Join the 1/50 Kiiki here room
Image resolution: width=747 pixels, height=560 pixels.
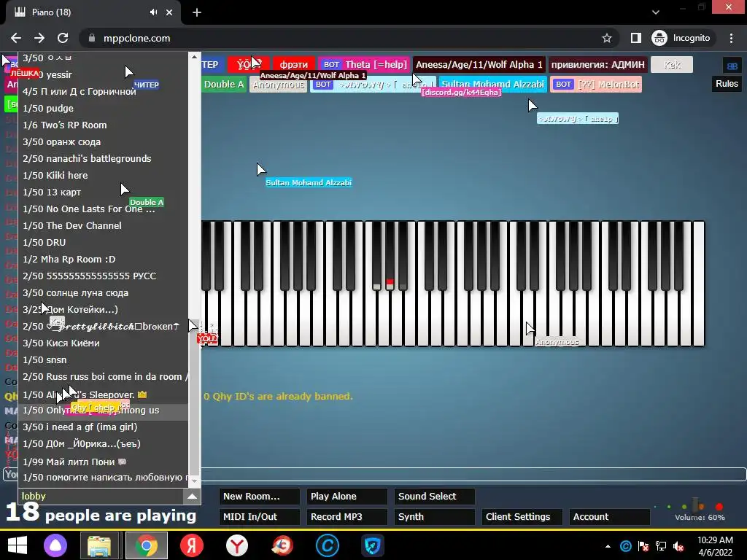point(103,175)
